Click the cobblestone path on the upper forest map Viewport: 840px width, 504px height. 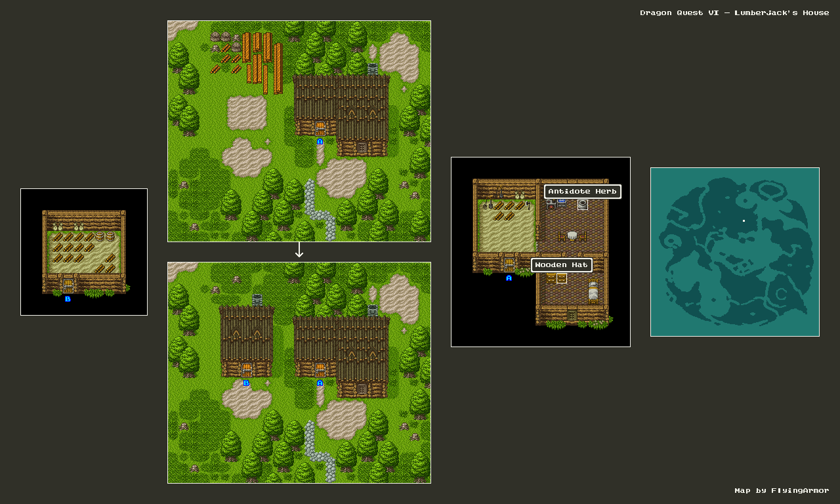point(320,211)
